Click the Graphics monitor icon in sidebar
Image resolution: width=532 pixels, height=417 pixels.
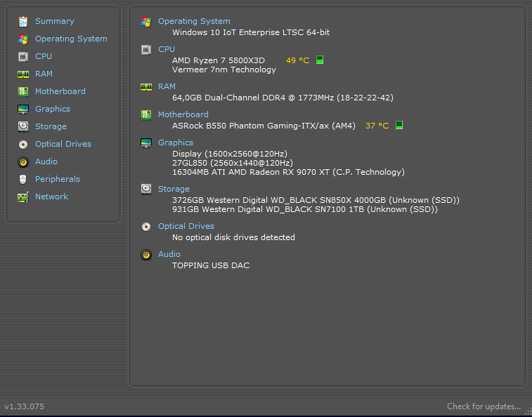pyautogui.click(x=23, y=110)
